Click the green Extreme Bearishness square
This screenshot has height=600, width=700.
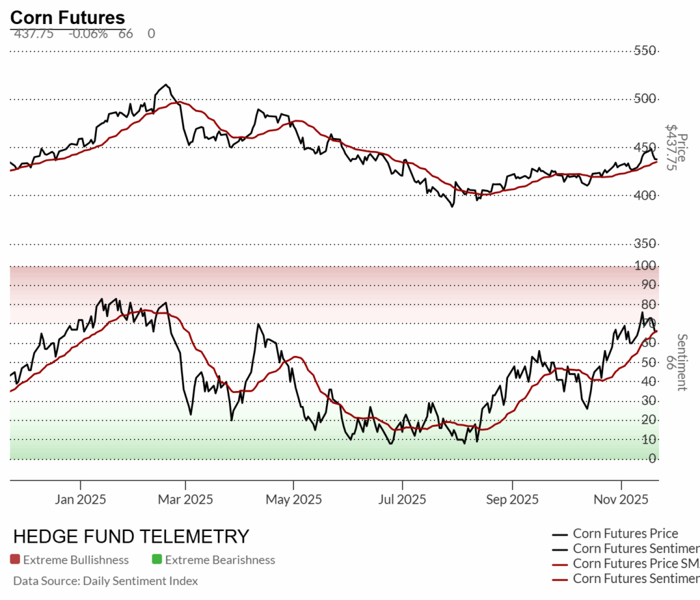pos(157,560)
